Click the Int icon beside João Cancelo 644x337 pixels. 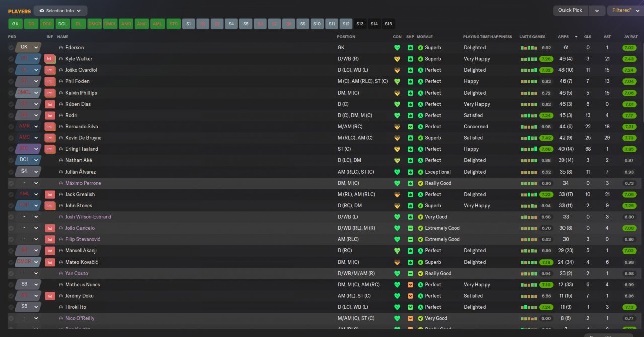click(x=50, y=228)
